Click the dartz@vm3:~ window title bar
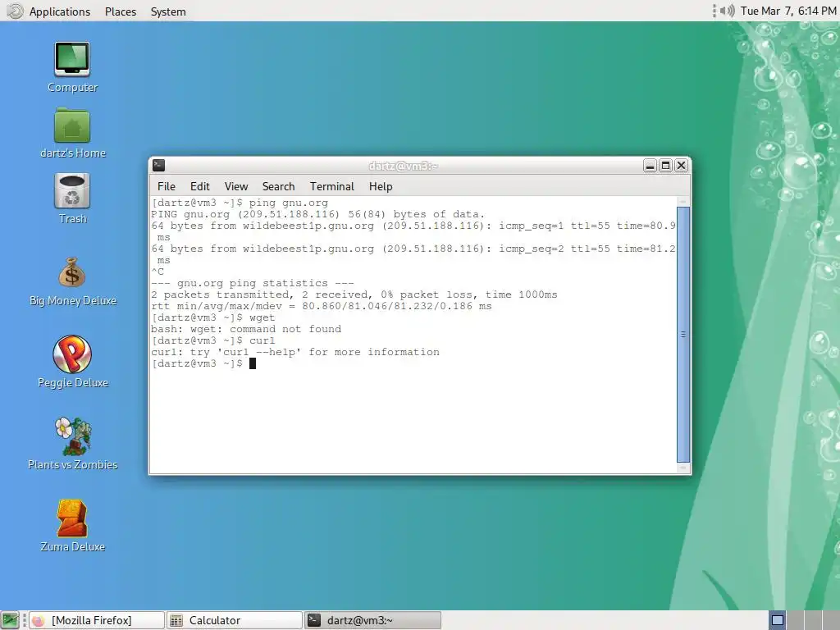This screenshot has width=840, height=630. [403, 166]
